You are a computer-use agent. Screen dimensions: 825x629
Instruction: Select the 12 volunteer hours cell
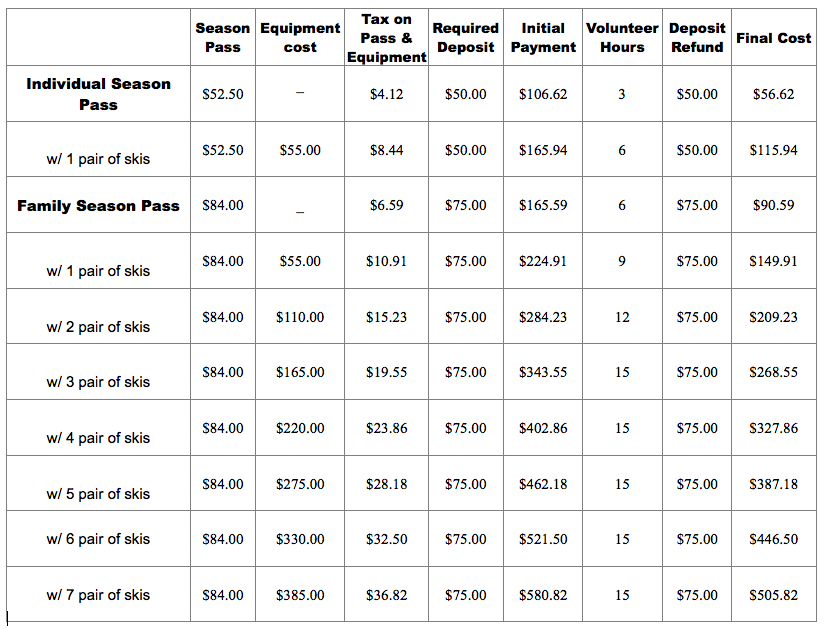click(622, 317)
